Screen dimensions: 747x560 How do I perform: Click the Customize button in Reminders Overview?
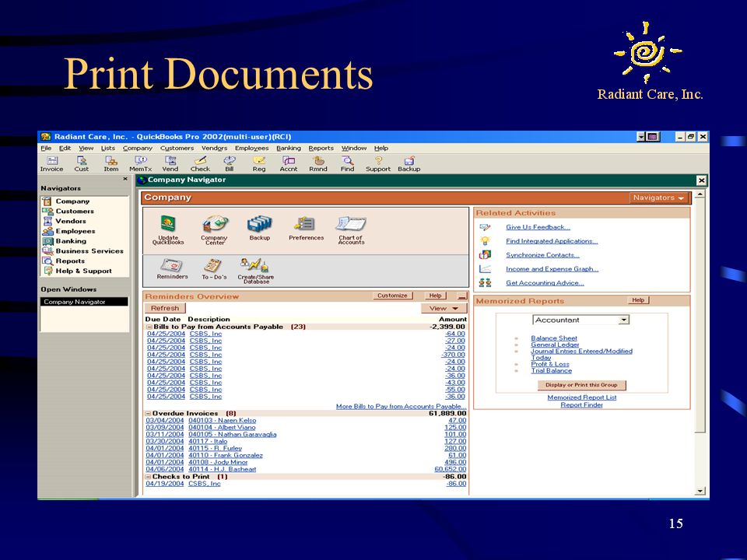coord(392,296)
